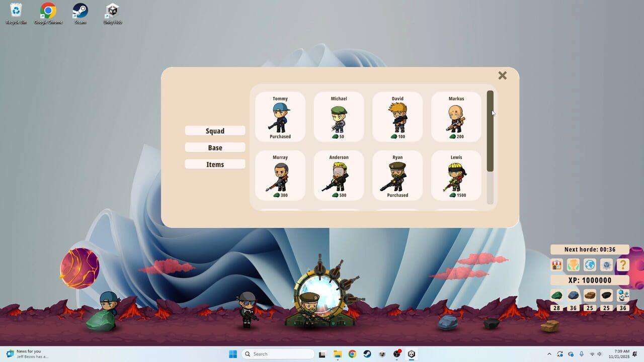Click the question mark help icon

tap(623, 265)
